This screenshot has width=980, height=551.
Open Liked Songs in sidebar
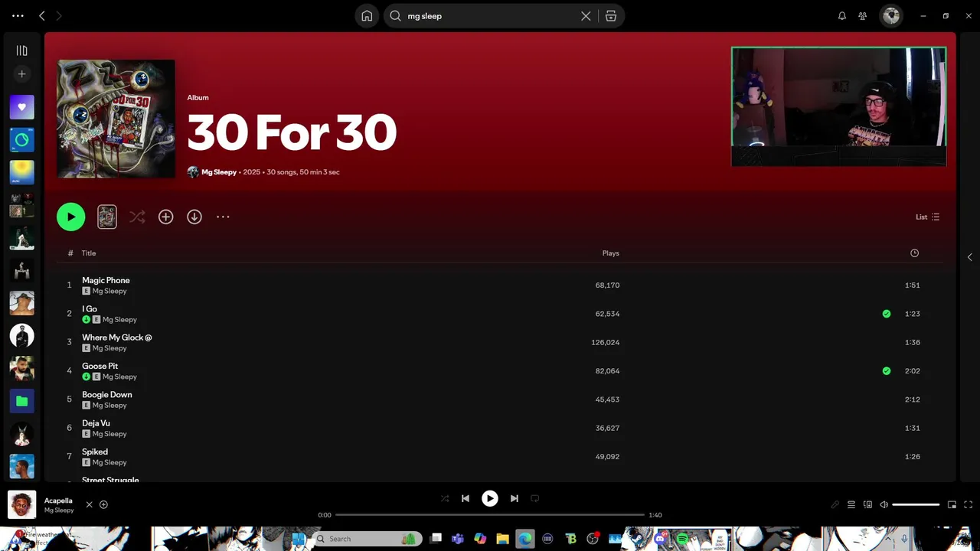tap(21, 107)
